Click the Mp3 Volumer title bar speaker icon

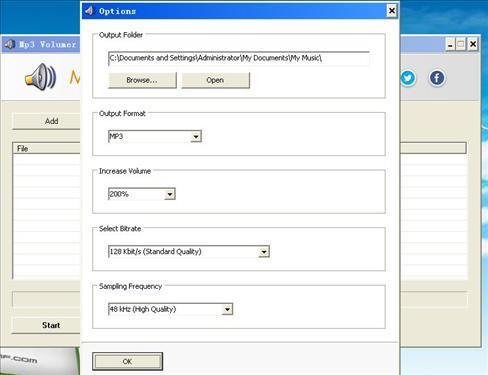(9, 44)
